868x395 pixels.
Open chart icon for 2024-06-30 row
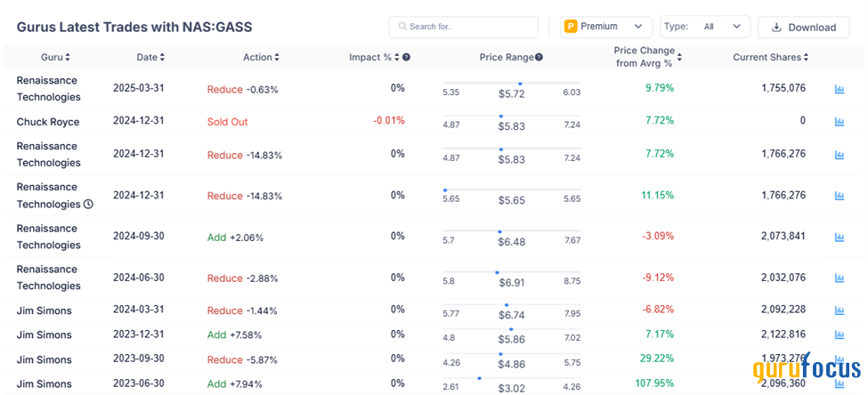(x=840, y=278)
